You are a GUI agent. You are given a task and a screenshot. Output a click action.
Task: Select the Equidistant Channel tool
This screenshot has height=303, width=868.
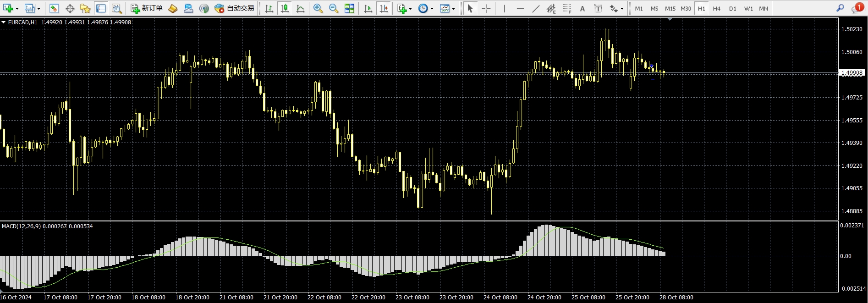click(x=551, y=8)
